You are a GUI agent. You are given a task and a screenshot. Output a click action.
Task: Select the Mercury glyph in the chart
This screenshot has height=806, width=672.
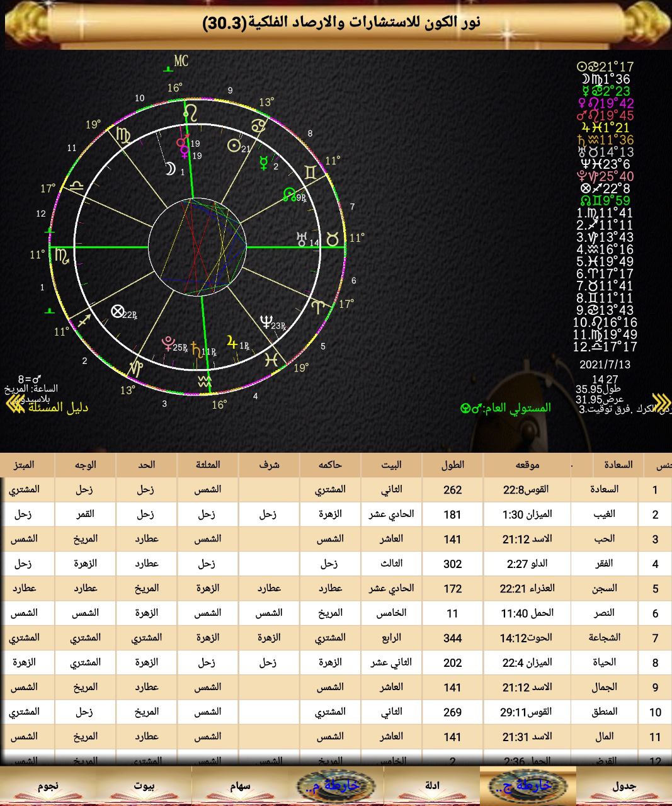(x=263, y=163)
